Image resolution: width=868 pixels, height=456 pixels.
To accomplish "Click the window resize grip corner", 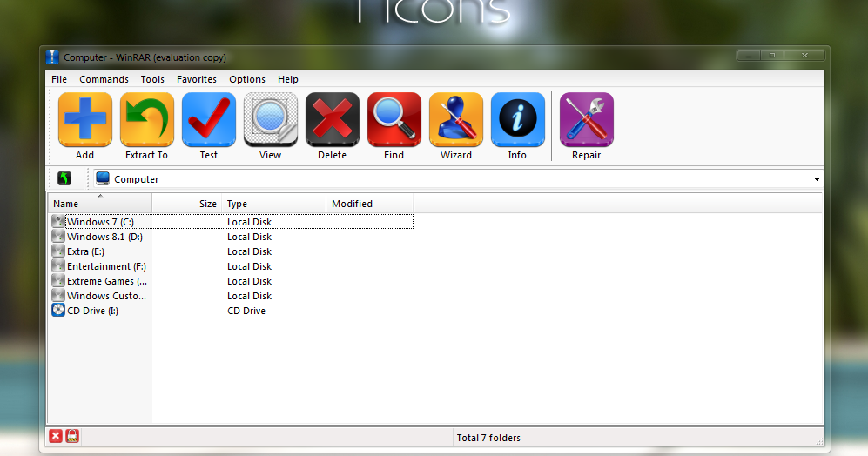I will [819, 440].
